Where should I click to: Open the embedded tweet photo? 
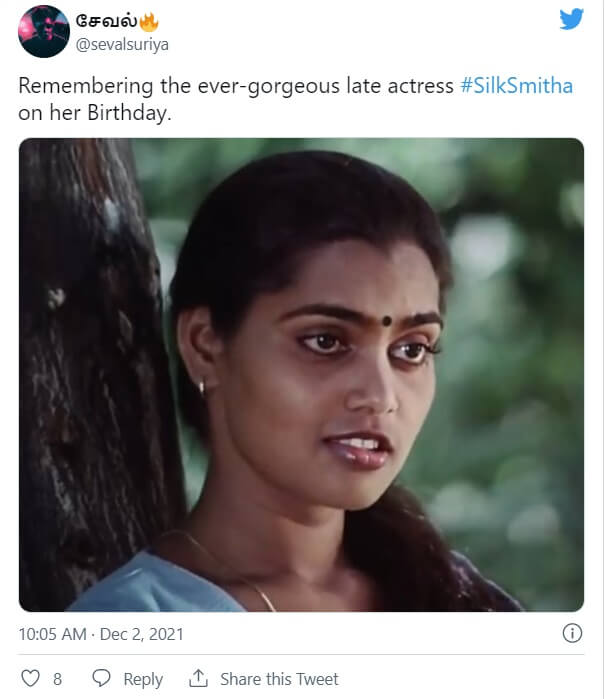(301, 374)
